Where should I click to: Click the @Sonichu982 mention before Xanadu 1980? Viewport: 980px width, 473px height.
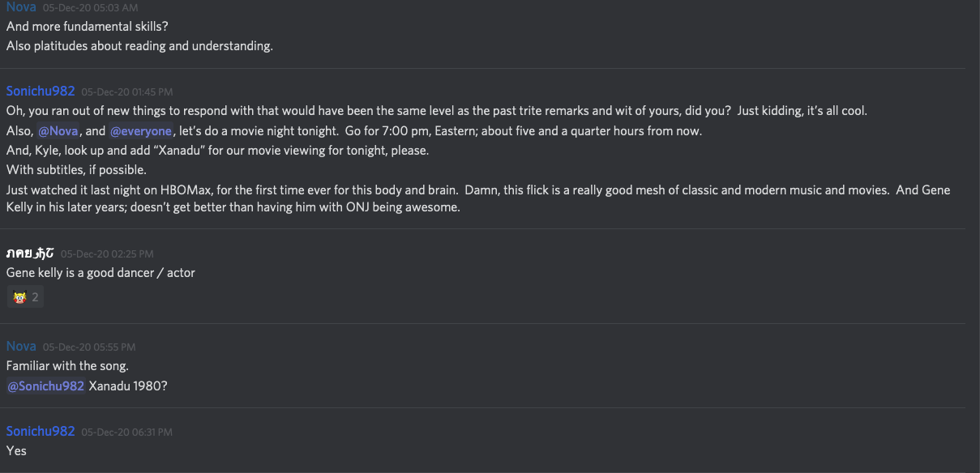point(46,386)
